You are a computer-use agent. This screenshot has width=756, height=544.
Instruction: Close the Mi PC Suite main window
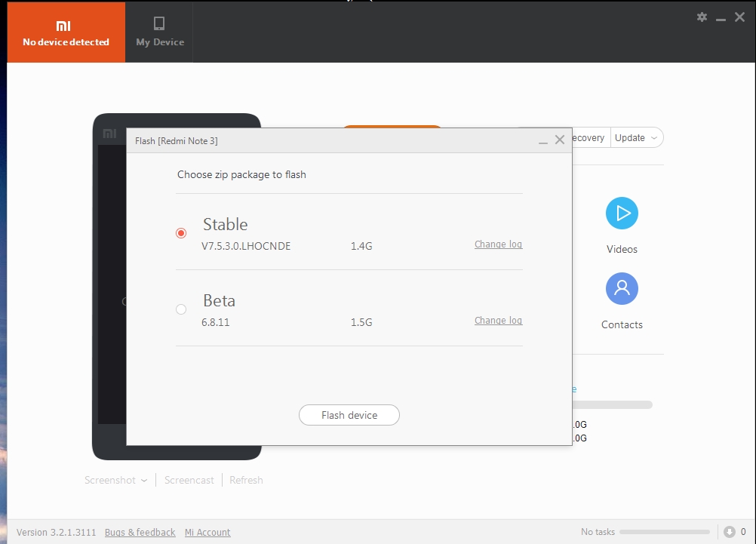pos(739,17)
